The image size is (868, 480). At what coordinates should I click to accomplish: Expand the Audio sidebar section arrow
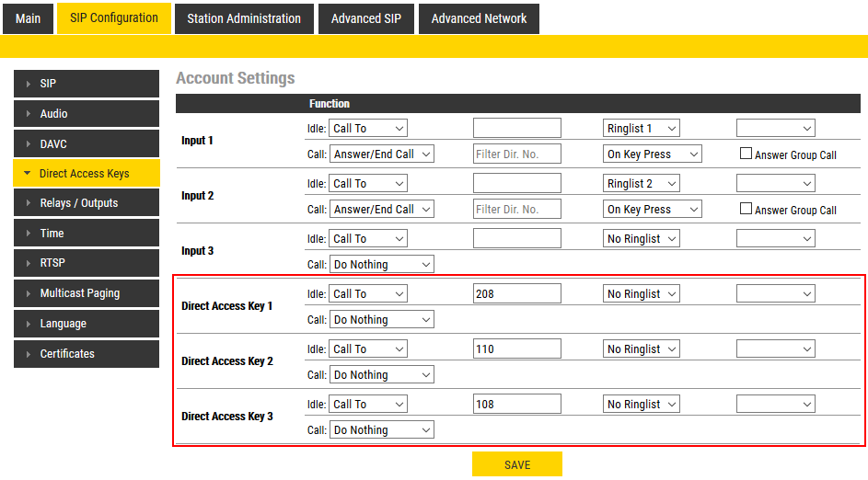click(x=28, y=114)
